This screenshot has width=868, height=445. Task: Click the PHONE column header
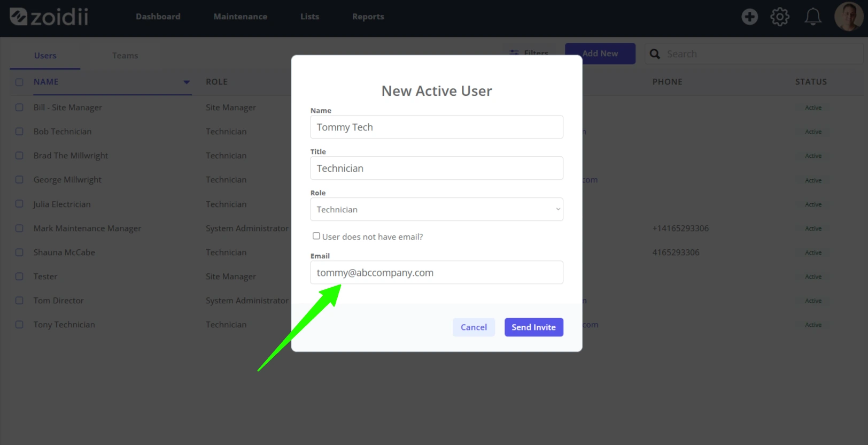[667, 82]
